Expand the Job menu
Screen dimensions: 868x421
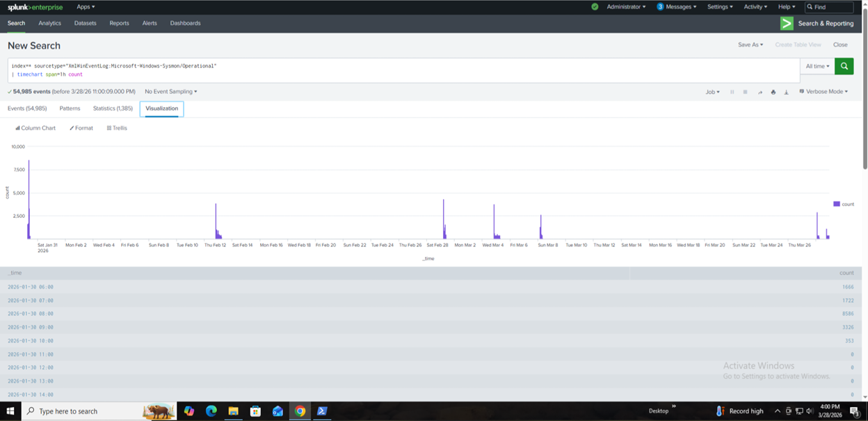coord(713,91)
